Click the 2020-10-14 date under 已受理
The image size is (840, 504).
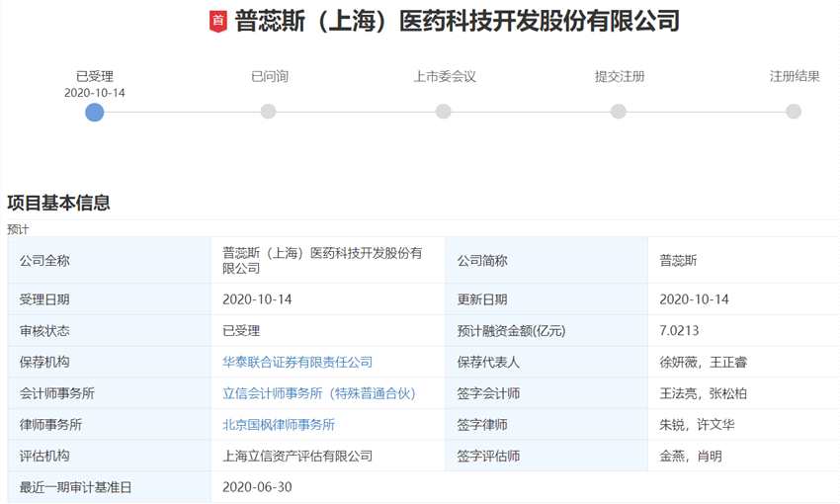click(94, 93)
